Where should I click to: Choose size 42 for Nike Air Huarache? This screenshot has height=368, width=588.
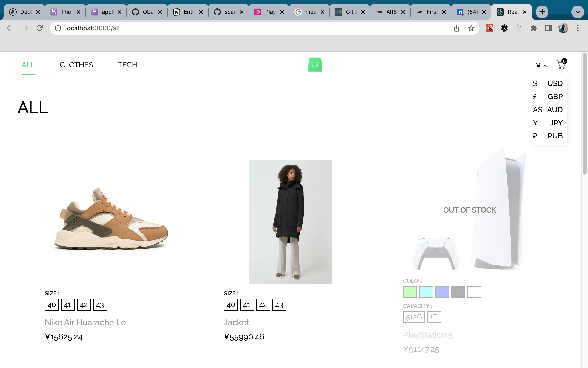[84, 305]
